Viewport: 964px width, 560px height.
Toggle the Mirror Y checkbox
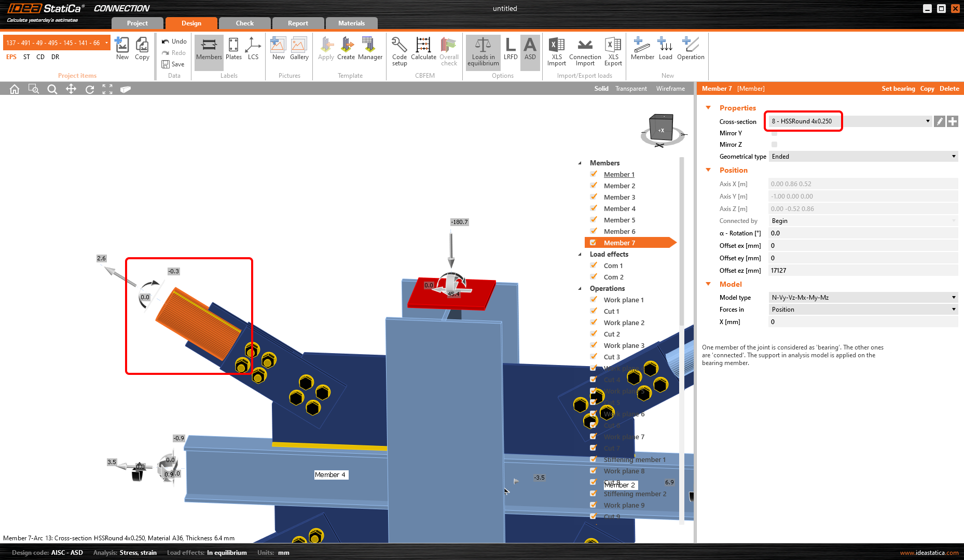[x=774, y=133]
